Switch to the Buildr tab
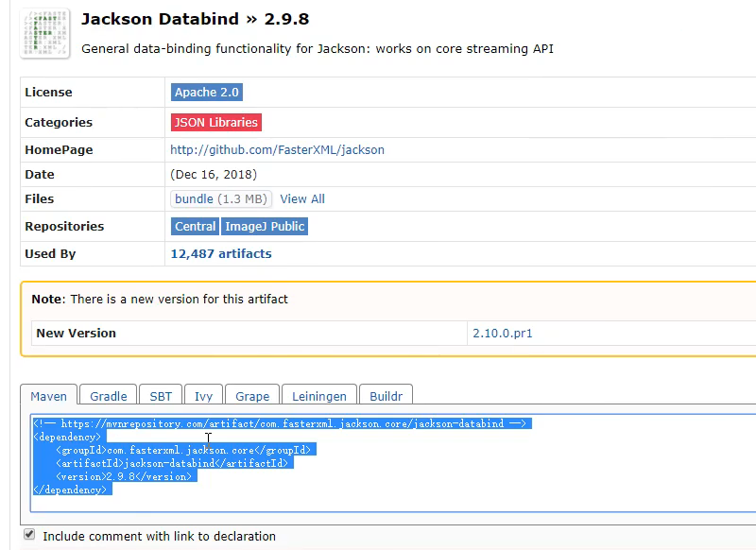This screenshot has width=756, height=550. pos(386,396)
